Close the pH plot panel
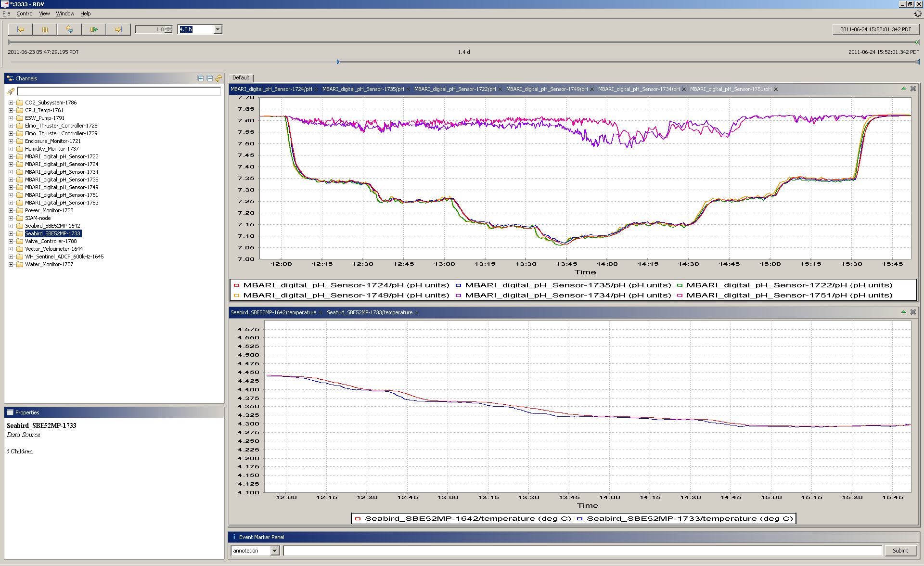Screen dimensions: 924x566 (x=913, y=89)
